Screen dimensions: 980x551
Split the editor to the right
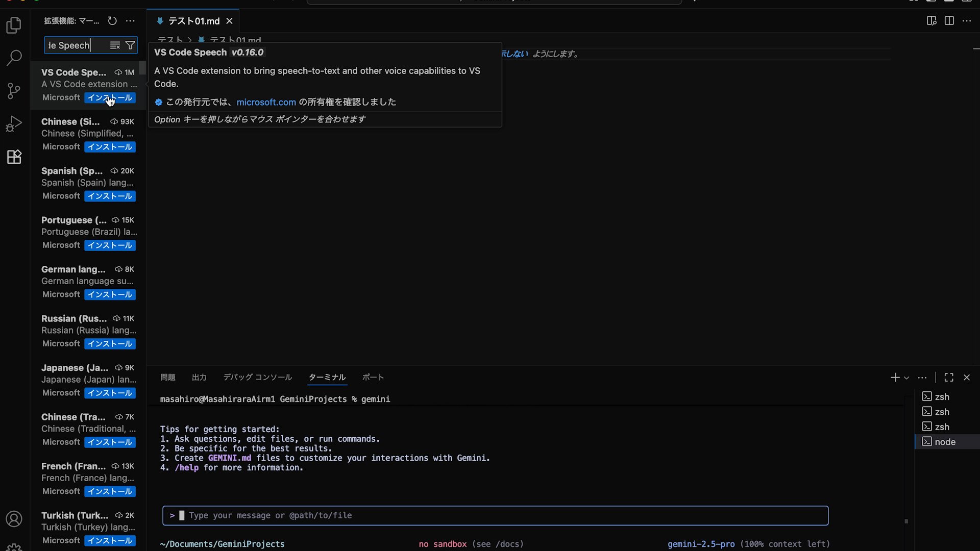click(949, 21)
